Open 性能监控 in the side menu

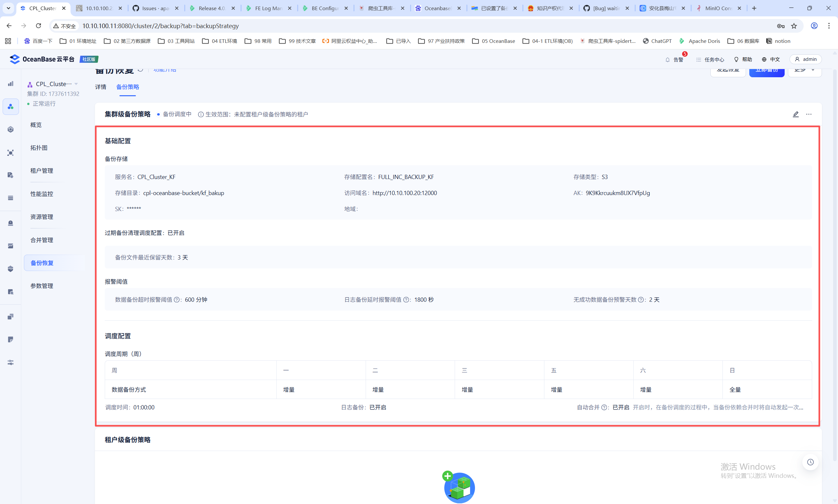(x=42, y=194)
